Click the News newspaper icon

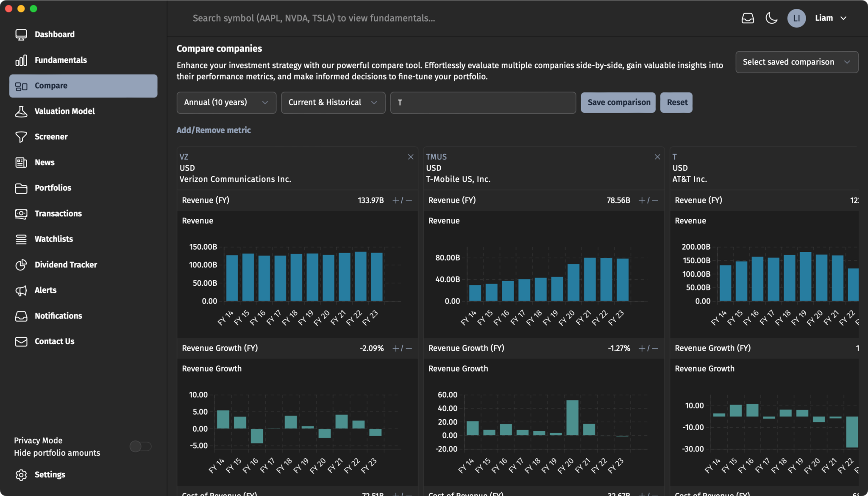[x=21, y=162]
